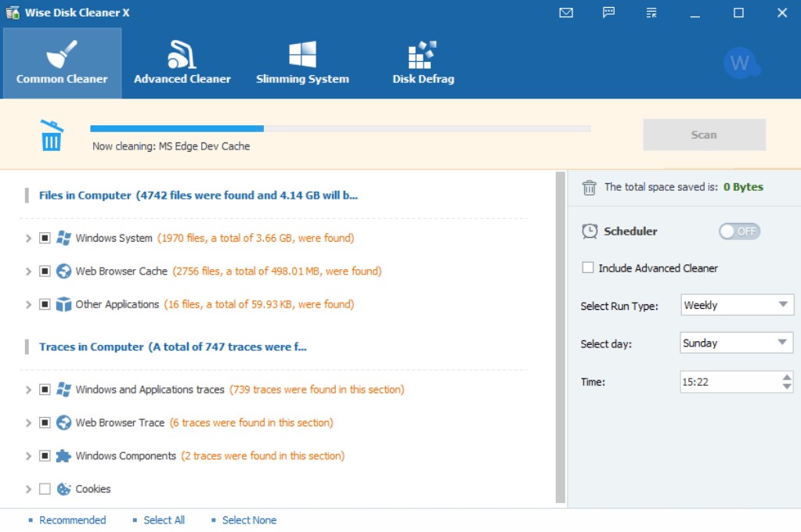Turn on the Scheduler switch

(739, 232)
